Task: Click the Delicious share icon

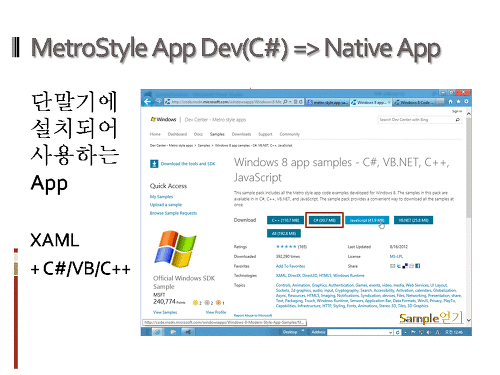Action: [x=405, y=266]
